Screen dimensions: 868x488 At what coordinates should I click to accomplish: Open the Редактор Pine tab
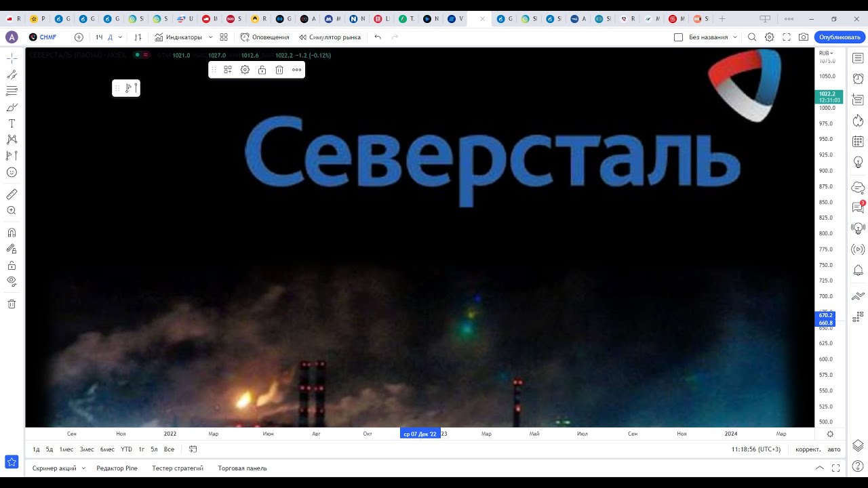coord(117,468)
